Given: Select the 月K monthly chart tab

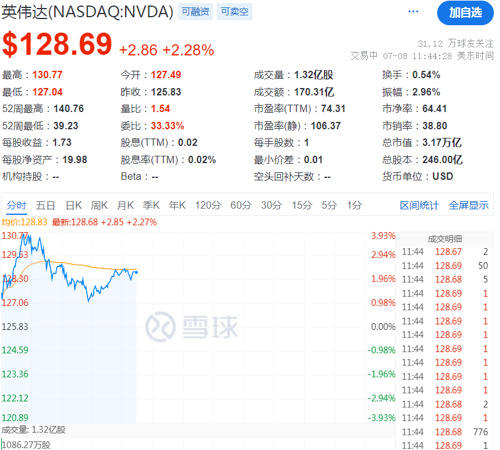Looking at the screenshot, I should tap(125, 205).
